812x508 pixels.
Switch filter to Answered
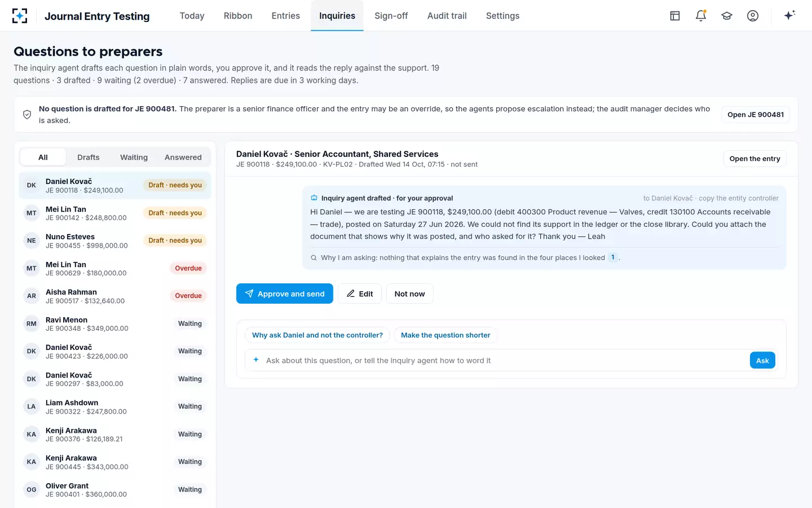pyautogui.click(x=183, y=157)
